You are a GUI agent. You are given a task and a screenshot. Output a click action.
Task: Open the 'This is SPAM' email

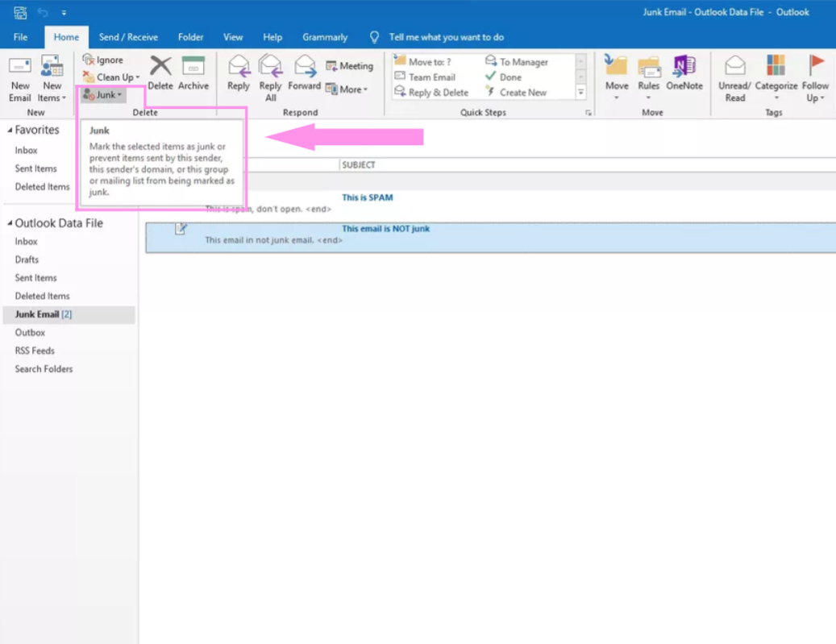click(x=367, y=197)
